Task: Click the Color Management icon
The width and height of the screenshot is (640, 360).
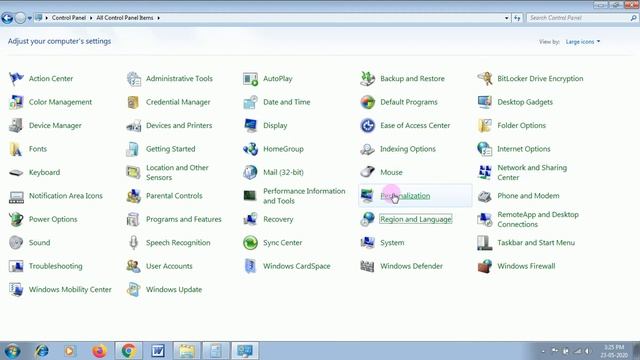Action: pyautogui.click(x=16, y=102)
